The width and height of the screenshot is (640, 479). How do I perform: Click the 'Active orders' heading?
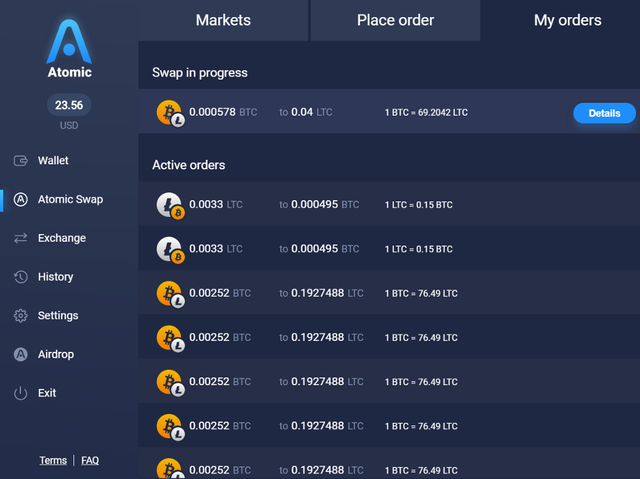click(189, 165)
